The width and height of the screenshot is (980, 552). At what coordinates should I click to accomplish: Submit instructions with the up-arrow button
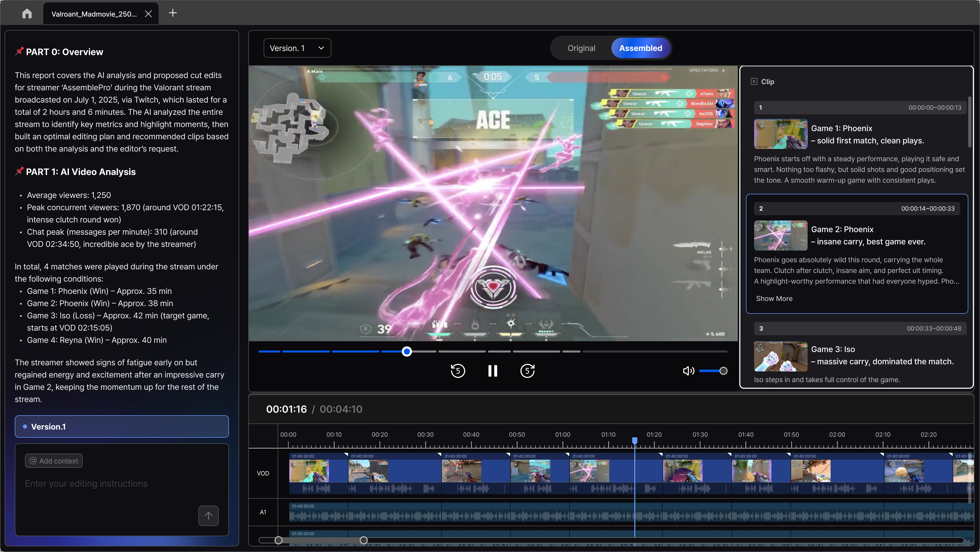tap(208, 516)
